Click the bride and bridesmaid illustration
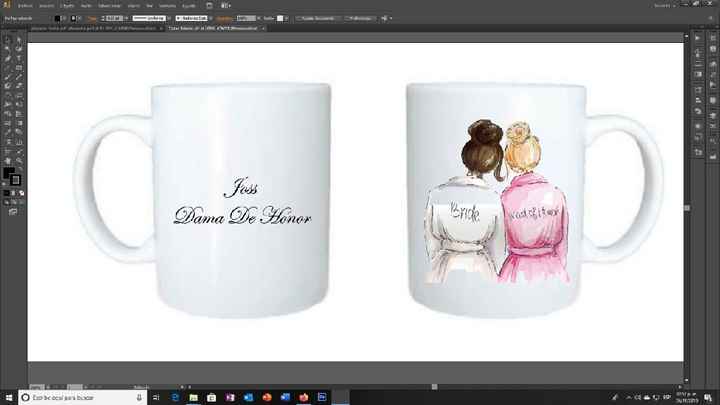720x405 pixels. pos(497,202)
